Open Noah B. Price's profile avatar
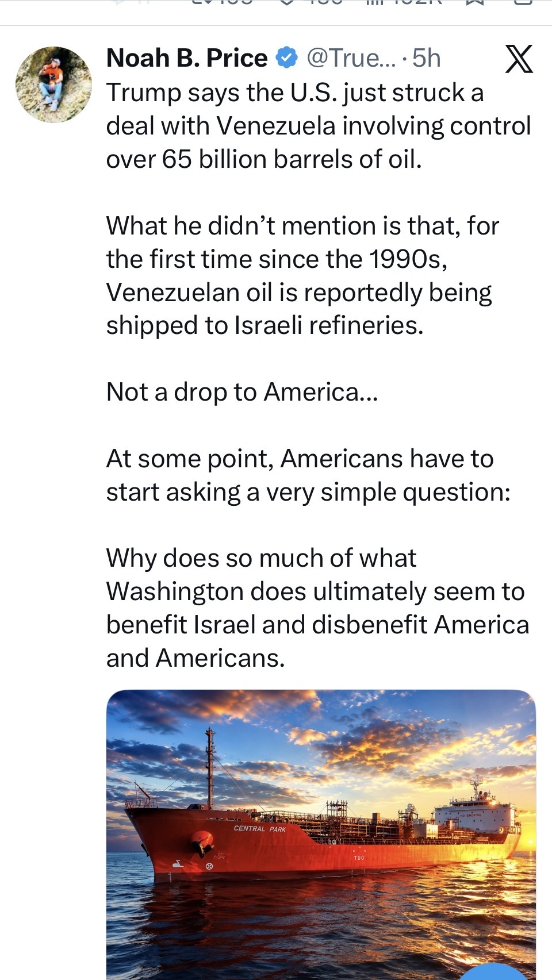This screenshot has height=980, width=552. (x=53, y=84)
